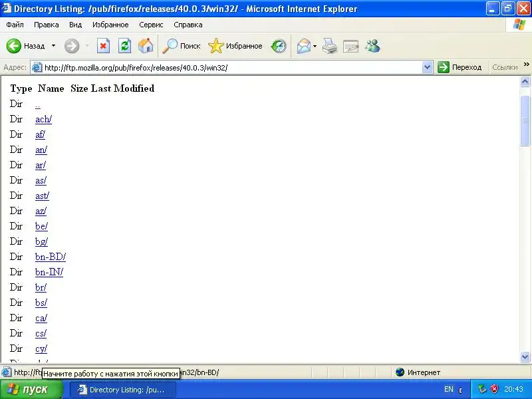Open the ach/ directory link
This screenshot has height=399, width=532.
(x=43, y=119)
